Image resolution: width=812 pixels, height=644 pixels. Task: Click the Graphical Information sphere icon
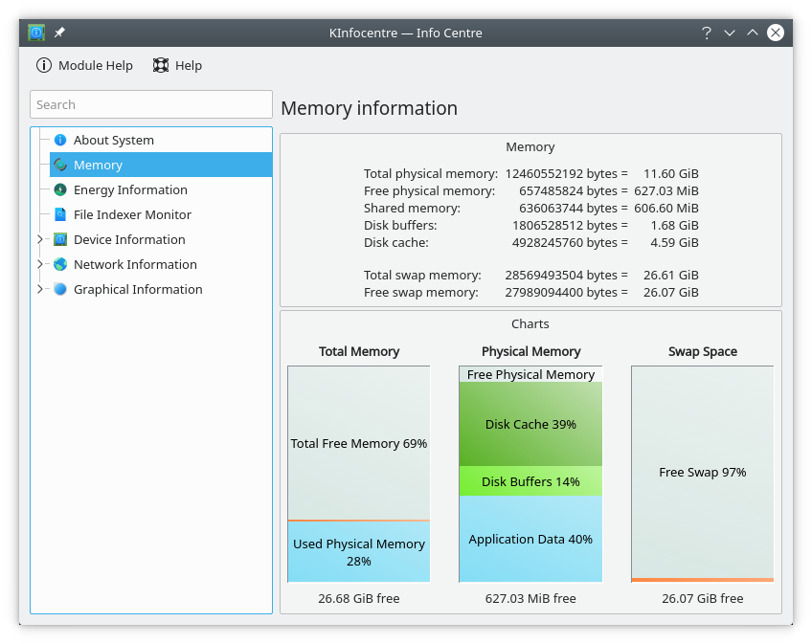click(60, 289)
